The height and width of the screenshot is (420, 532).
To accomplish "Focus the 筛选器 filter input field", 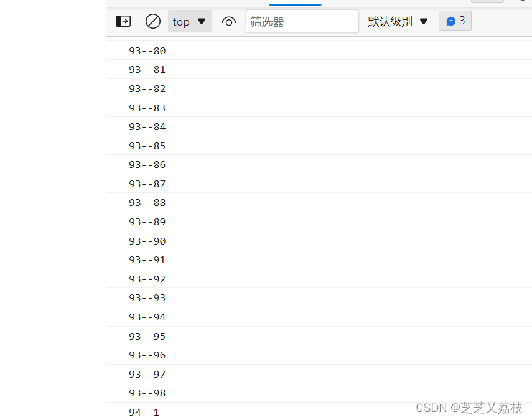I will (302, 21).
